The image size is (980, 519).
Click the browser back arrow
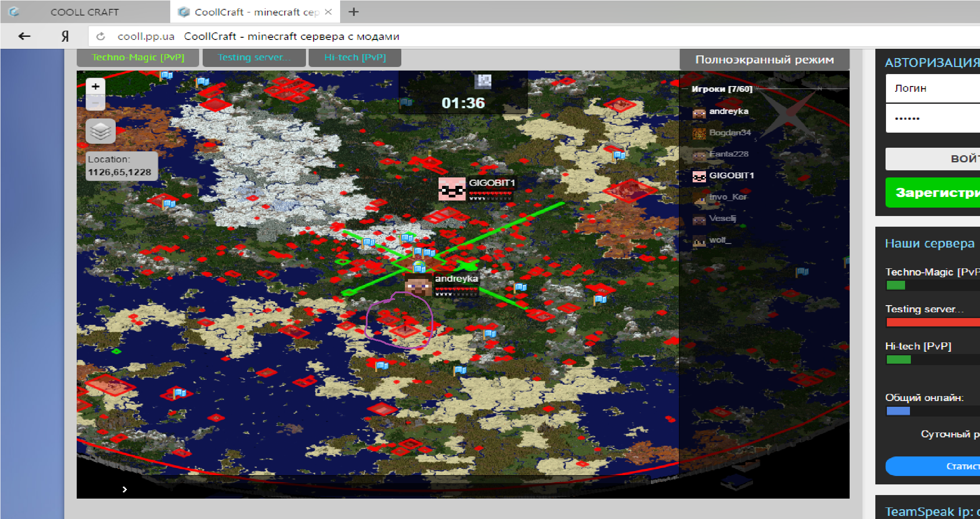(24, 36)
